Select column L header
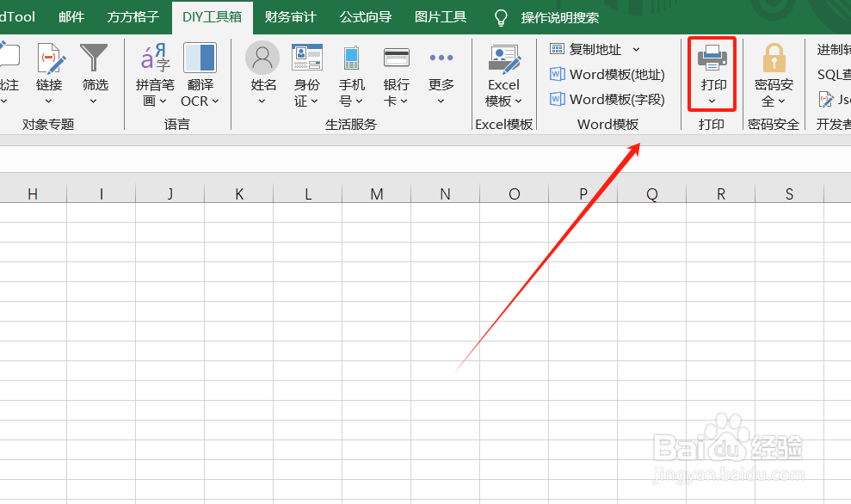851x504 pixels. pos(308,194)
